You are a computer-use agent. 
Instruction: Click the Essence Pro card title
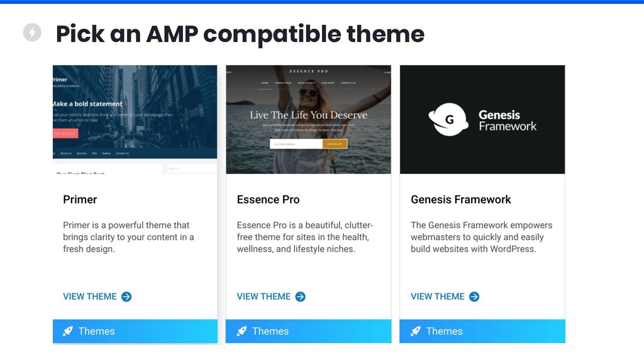(268, 199)
